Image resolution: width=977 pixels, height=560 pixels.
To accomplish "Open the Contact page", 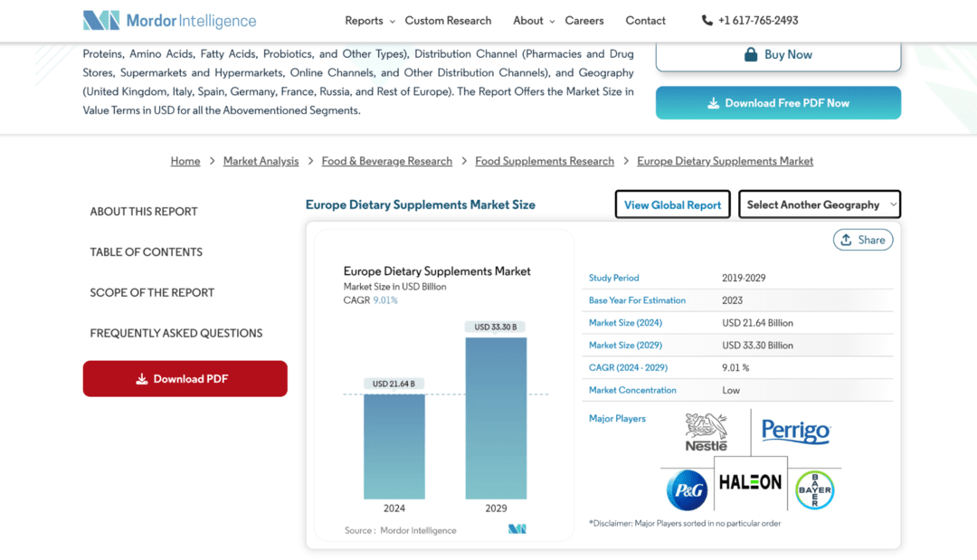I will pos(646,21).
